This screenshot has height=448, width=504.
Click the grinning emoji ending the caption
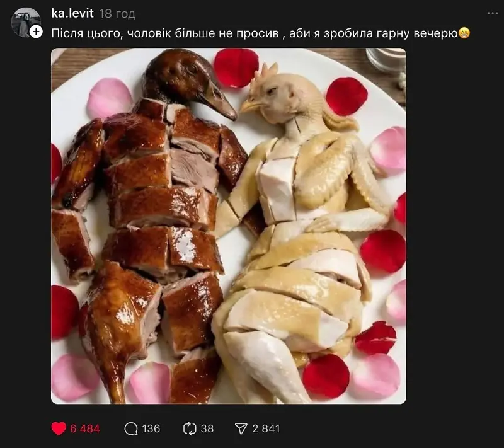pyautogui.click(x=464, y=33)
